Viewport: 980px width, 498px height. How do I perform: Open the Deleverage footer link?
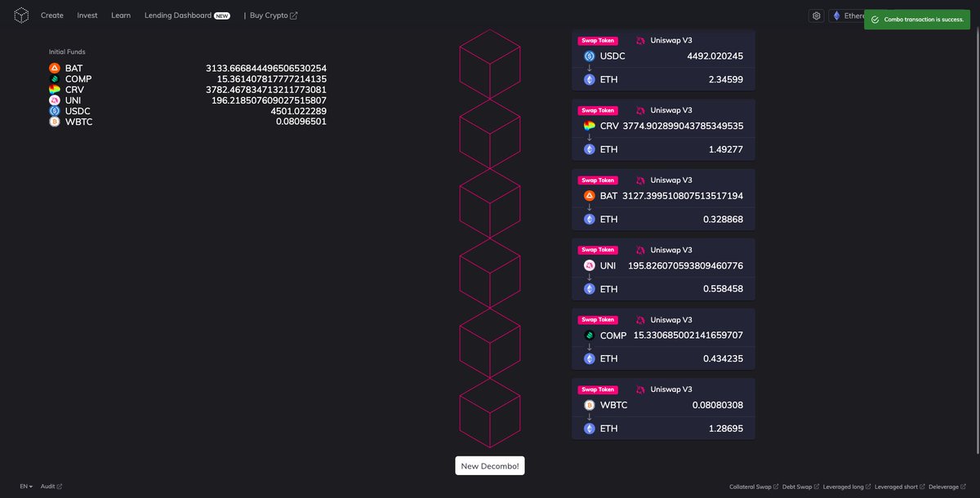click(947, 487)
